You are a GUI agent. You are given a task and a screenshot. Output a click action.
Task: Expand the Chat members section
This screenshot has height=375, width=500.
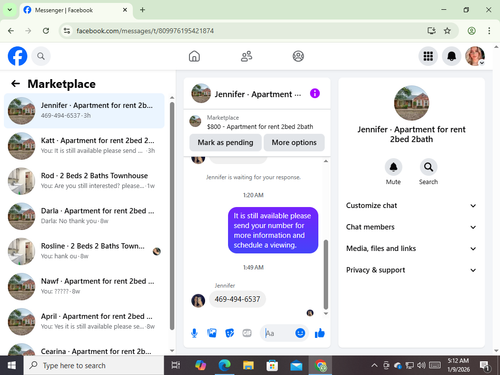tap(411, 227)
